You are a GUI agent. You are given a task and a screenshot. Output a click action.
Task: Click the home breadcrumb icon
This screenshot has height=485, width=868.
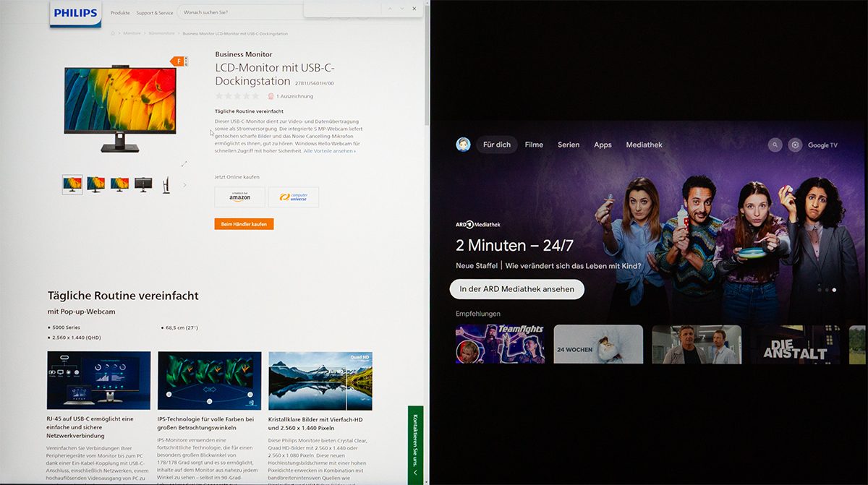(x=113, y=33)
